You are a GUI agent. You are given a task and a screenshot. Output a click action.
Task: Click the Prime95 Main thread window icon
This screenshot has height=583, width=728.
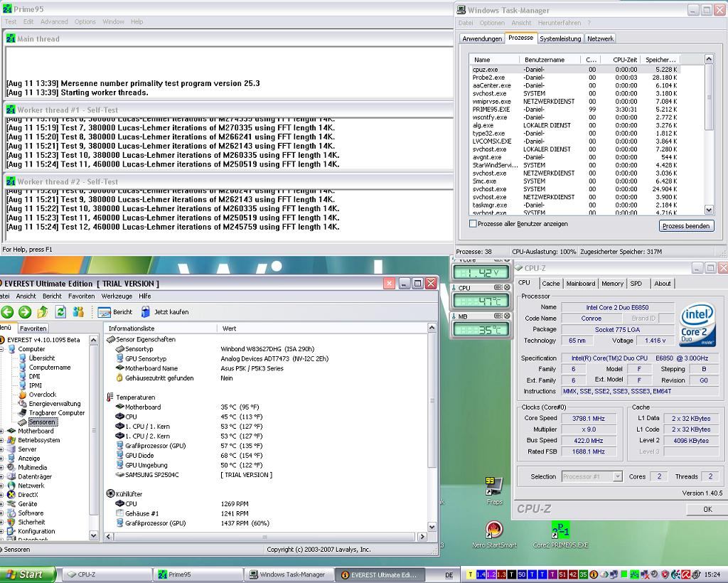coord(11,38)
